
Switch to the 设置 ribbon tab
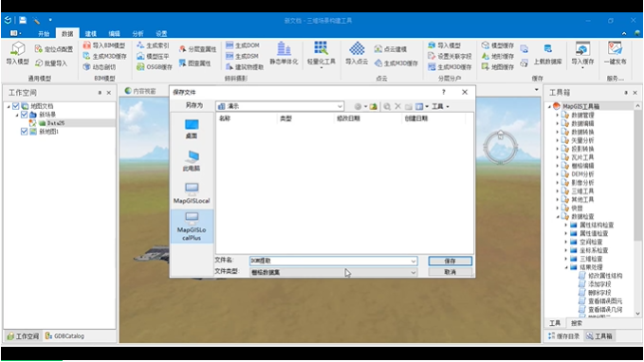(x=161, y=34)
